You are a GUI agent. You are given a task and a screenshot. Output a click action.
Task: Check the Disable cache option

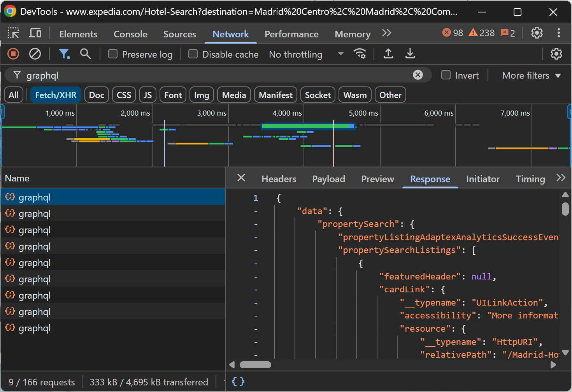[x=193, y=54]
